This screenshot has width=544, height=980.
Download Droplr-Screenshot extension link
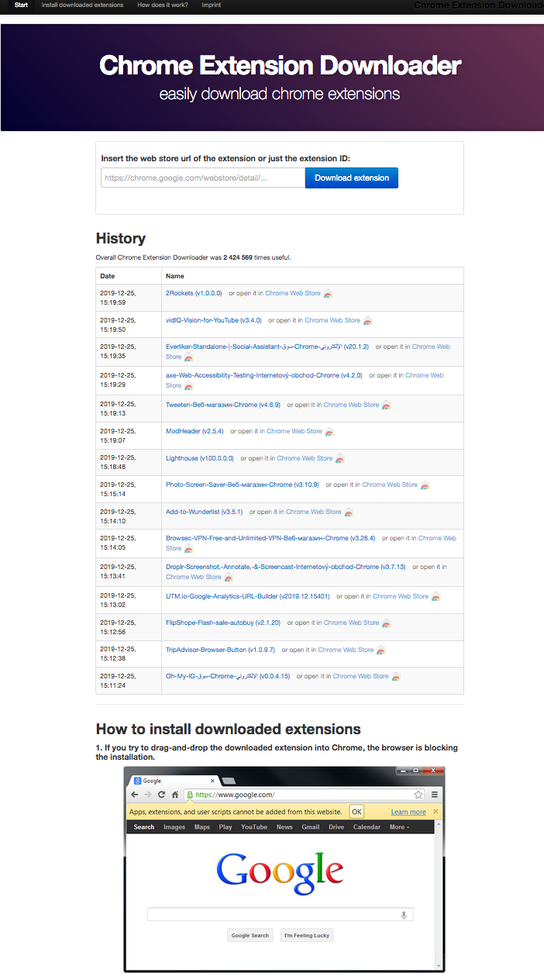(x=285, y=567)
